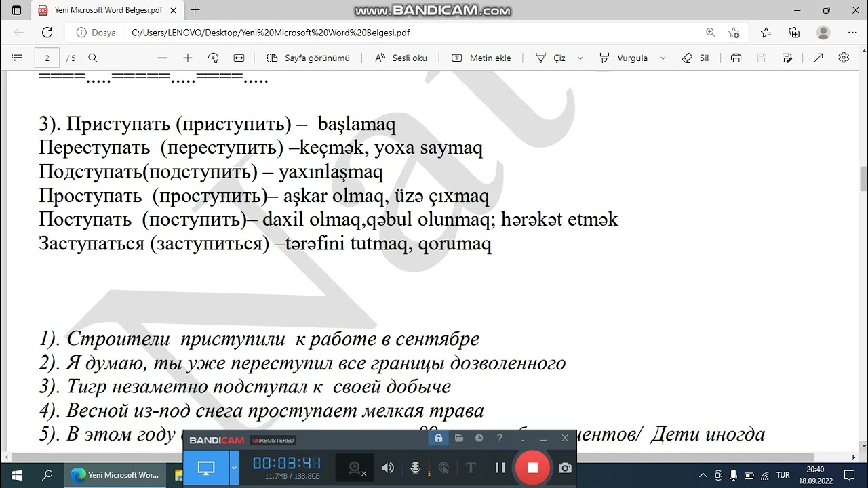Choose Bandicam screen recording mode

click(x=206, y=467)
